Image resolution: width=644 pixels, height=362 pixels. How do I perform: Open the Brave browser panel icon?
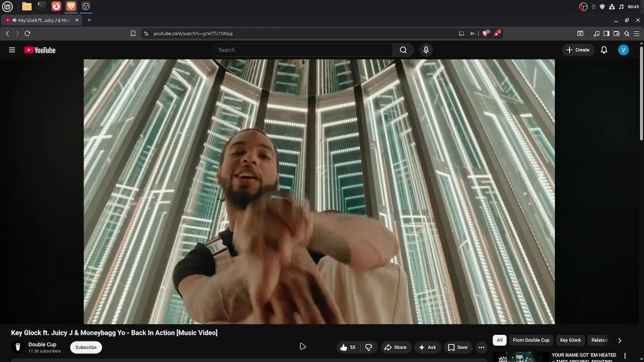point(71,7)
